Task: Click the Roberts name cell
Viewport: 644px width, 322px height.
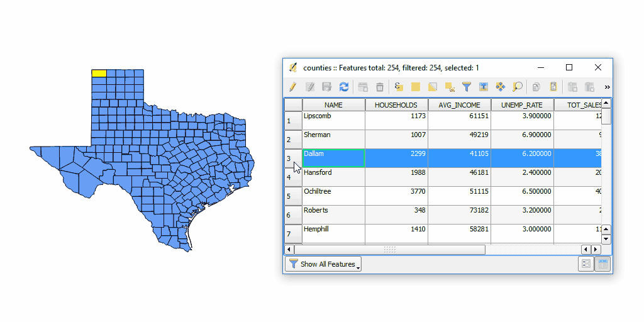Action: 333,215
